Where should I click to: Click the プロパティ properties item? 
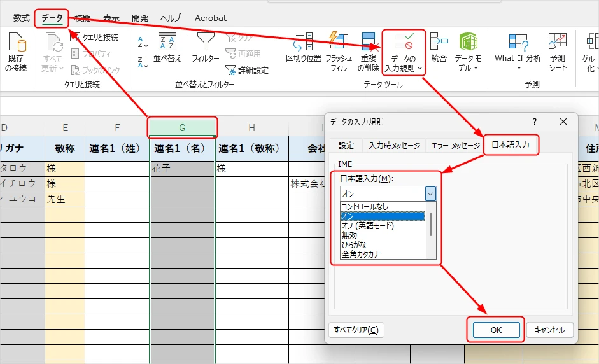pos(92,54)
